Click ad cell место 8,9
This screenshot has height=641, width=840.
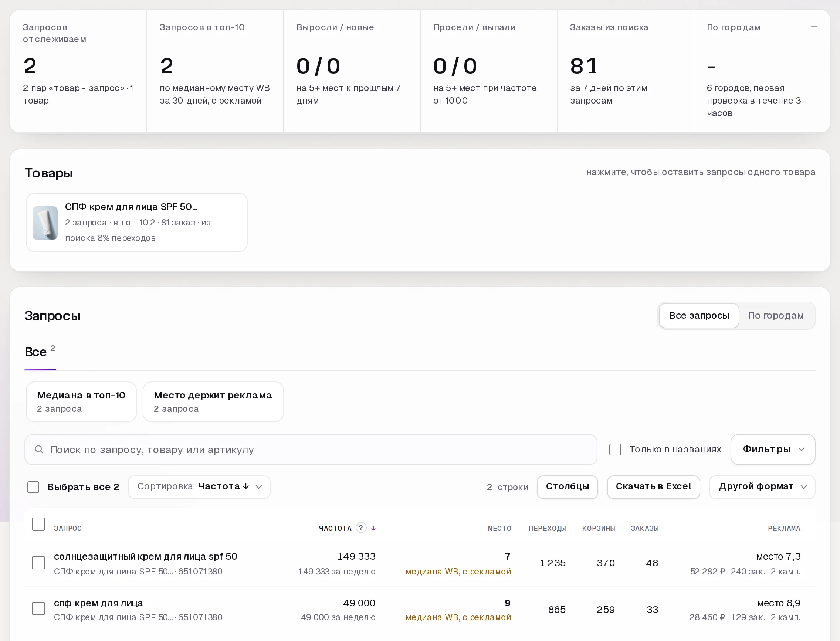click(x=779, y=603)
